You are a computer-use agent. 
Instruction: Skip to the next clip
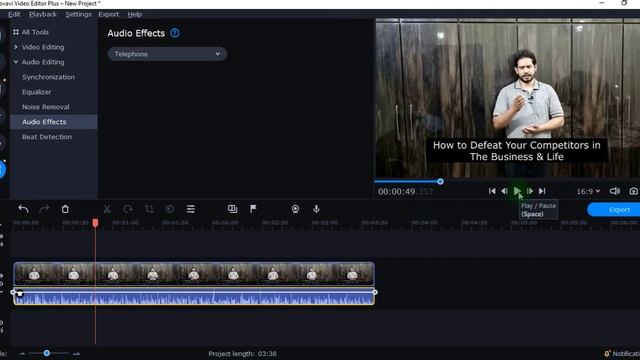542,191
